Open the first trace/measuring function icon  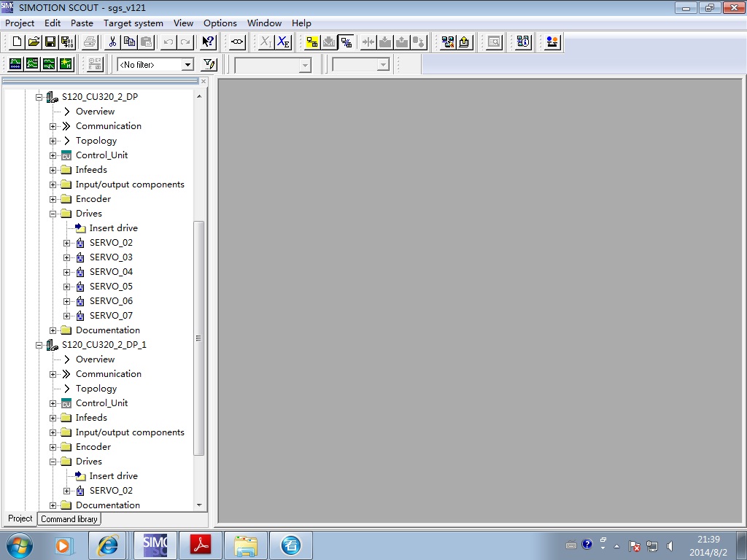pos(15,64)
